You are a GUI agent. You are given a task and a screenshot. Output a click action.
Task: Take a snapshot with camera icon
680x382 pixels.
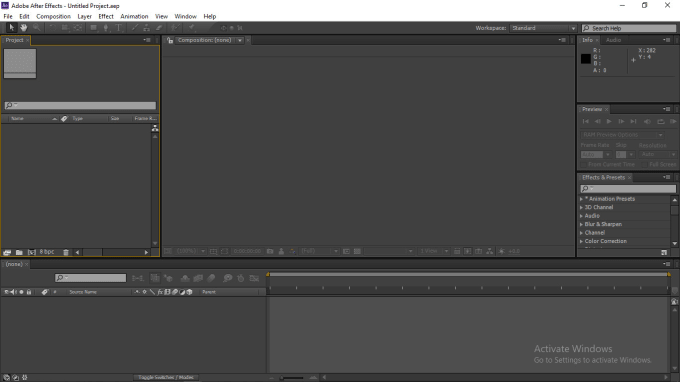point(270,251)
